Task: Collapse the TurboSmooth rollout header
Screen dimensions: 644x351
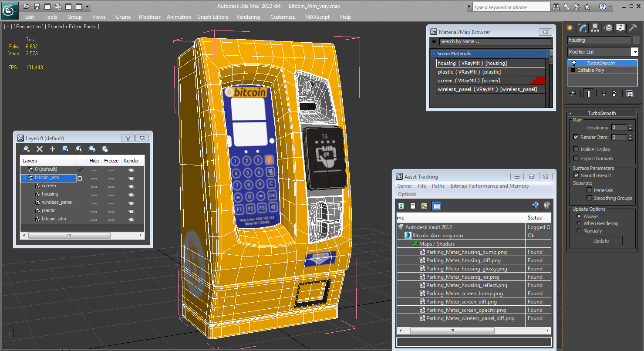Action: tap(602, 113)
